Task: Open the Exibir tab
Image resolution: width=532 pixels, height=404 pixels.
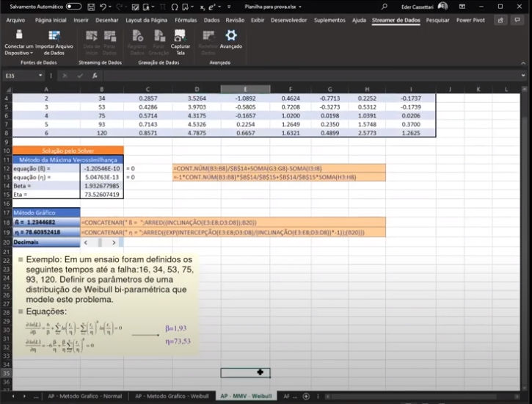Action: pyautogui.click(x=258, y=20)
